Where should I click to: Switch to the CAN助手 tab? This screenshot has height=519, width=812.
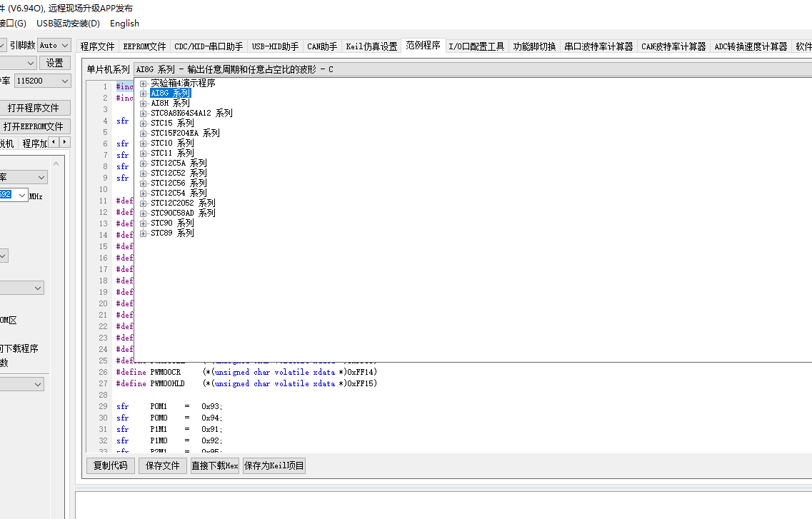[322, 46]
